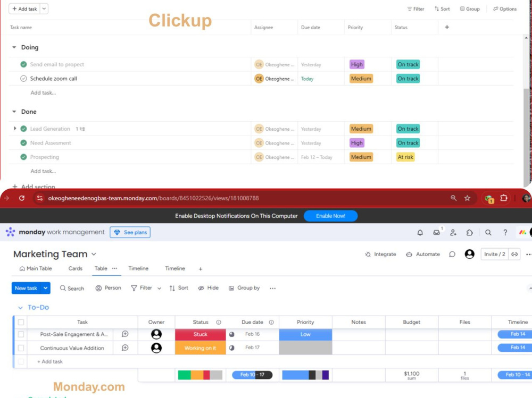Image resolution: width=532 pixels, height=398 pixels.
Task: Toggle completion of Need Assesment task
Action: [x=23, y=143]
